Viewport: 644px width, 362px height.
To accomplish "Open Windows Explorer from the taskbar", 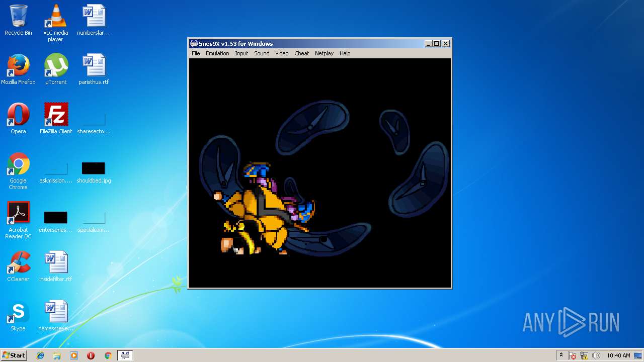I will tap(57, 355).
